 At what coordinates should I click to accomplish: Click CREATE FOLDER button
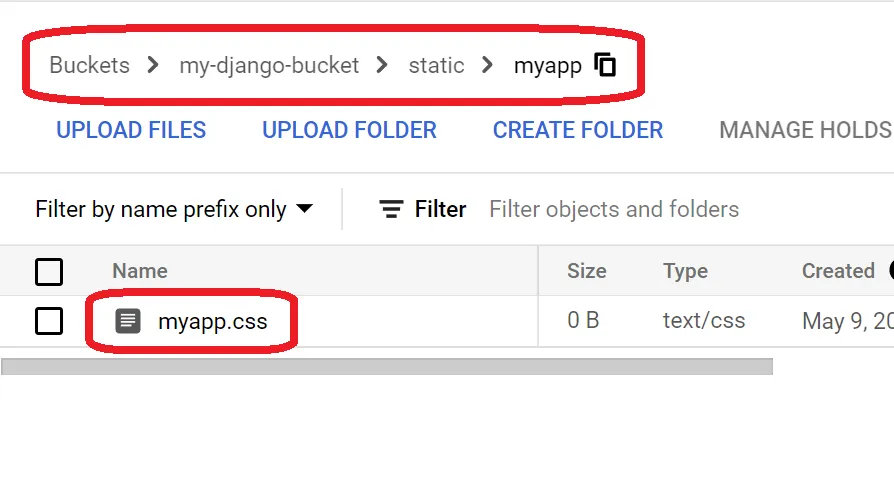coord(577,130)
